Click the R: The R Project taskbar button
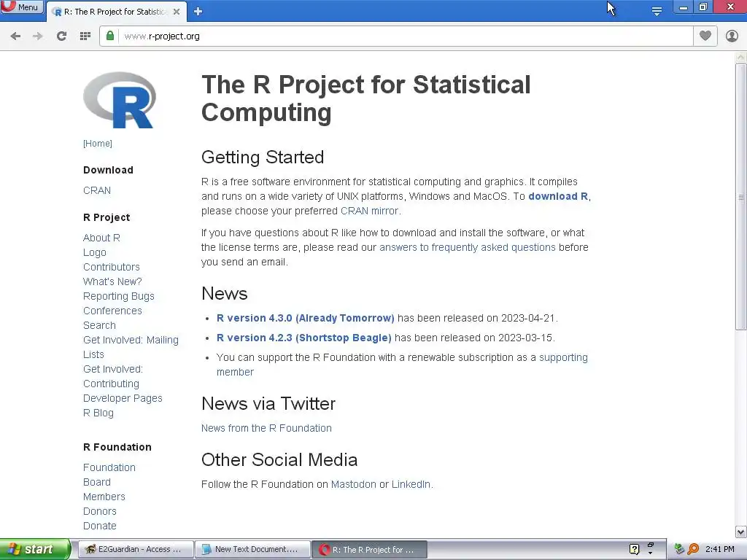Viewport: 747px width, 560px height. 370,550
